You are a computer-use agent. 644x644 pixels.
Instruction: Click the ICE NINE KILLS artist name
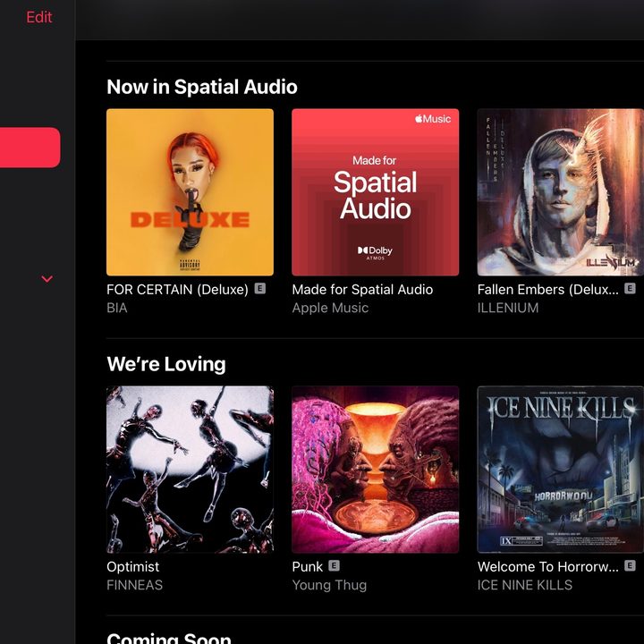tap(524, 585)
